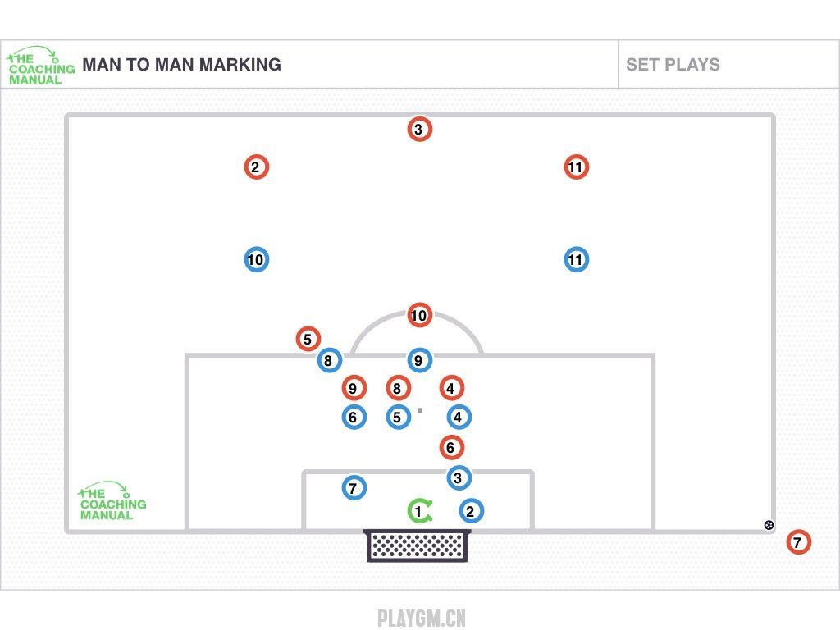The image size is (840, 630).
Task: Click the penalty spot in the box
Action: click(x=419, y=410)
